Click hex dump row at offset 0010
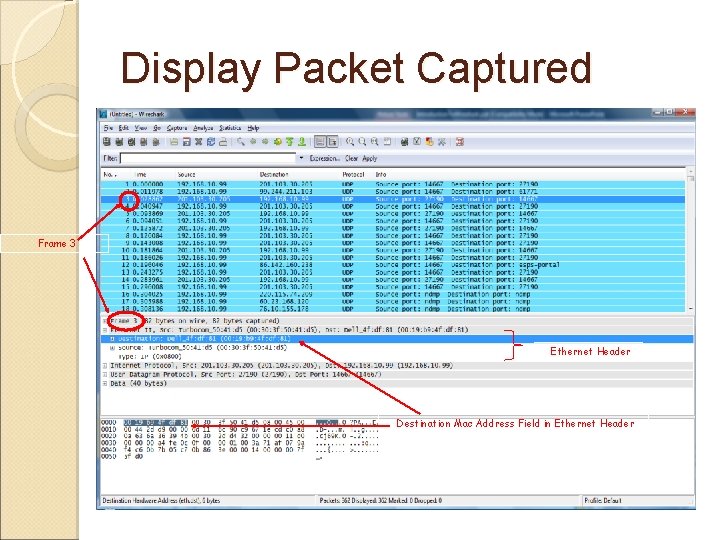The image size is (720, 540). coord(240,429)
